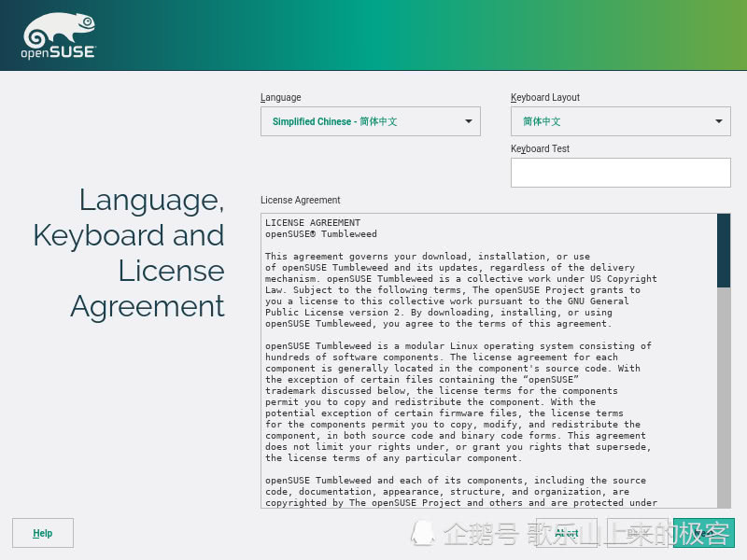Click the green Next button
Screen dimensions: 747x560
(x=704, y=533)
